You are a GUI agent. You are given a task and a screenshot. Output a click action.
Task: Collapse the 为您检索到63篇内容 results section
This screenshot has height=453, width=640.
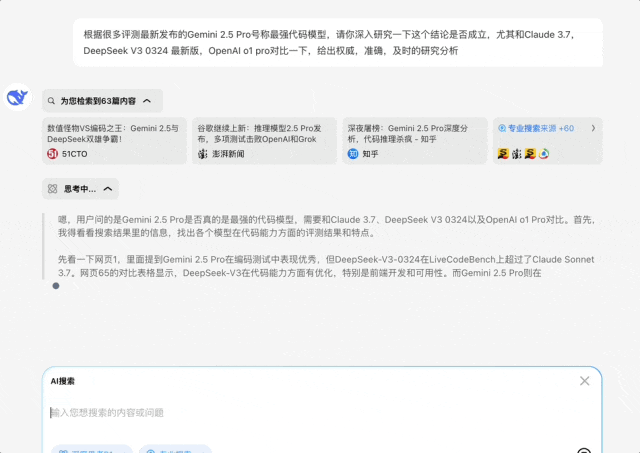pyautogui.click(x=148, y=101)
